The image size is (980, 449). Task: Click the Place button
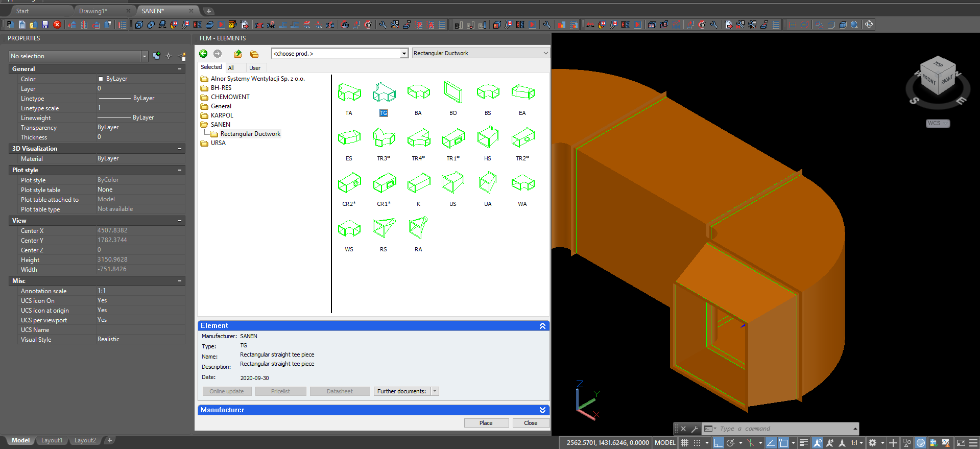pyautogui.click(x=486, y=423)
